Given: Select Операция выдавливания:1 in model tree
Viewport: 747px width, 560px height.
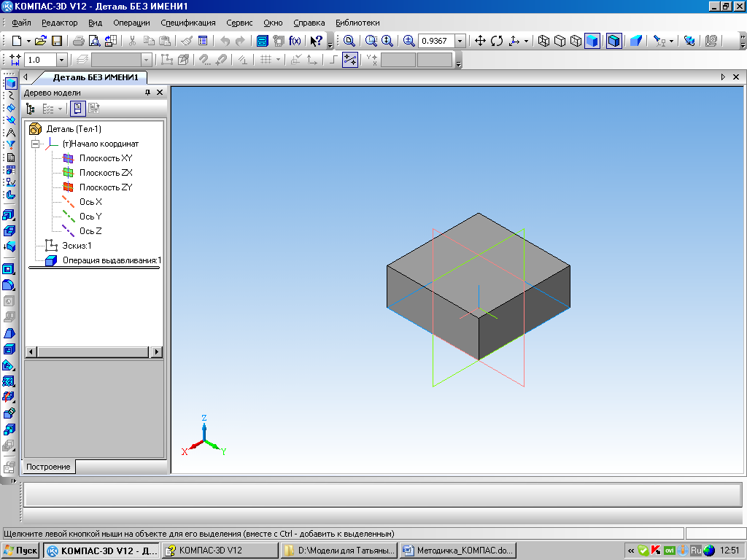Looking at the screenshot, I should pos(112,260).
